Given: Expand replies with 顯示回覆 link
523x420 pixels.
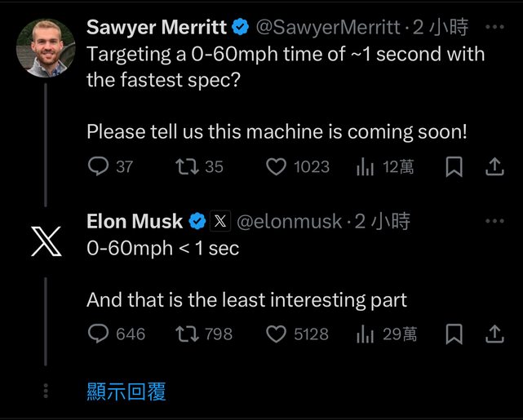Looking at the screenshot, I should pos(126,392).
